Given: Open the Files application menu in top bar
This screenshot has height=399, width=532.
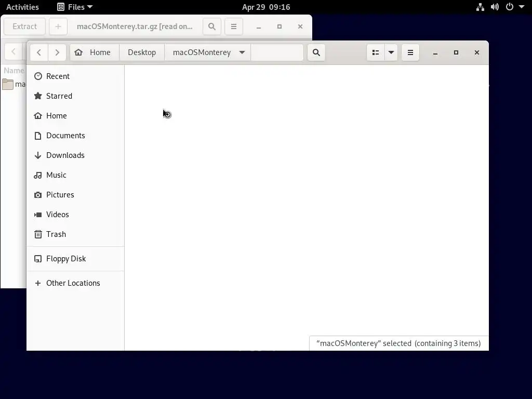Looking at the screenshot, I should tap(75, 7).
